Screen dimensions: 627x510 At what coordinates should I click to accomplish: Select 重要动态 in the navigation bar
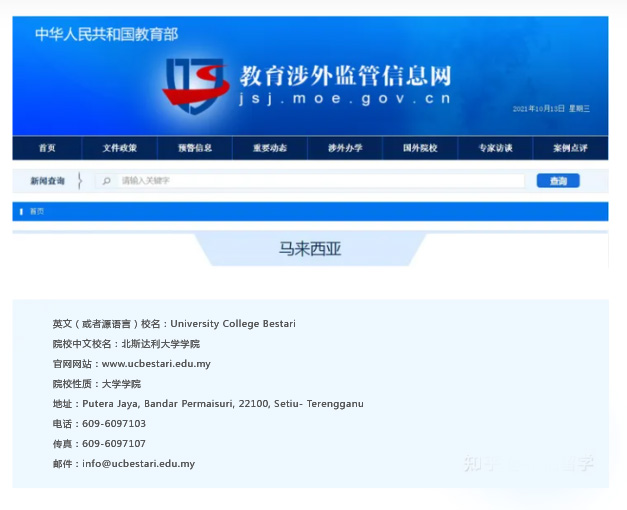click(270, 148)
